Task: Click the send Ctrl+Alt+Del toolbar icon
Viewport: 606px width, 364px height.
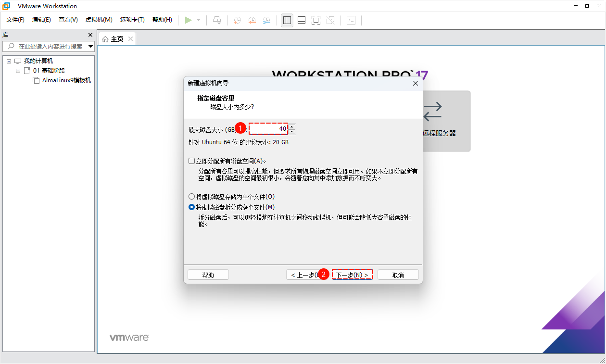Action: coord(217,20)
